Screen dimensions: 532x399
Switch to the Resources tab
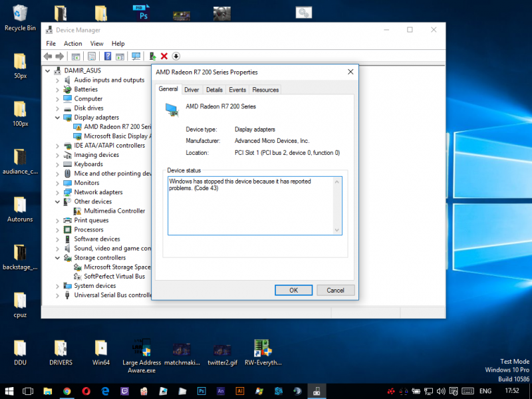265,90
